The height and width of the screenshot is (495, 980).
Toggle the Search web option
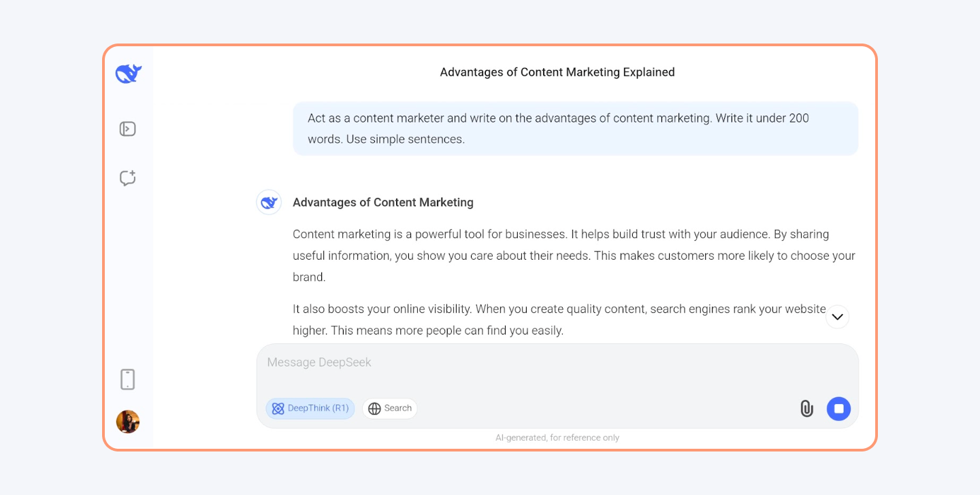coord(390,409)
